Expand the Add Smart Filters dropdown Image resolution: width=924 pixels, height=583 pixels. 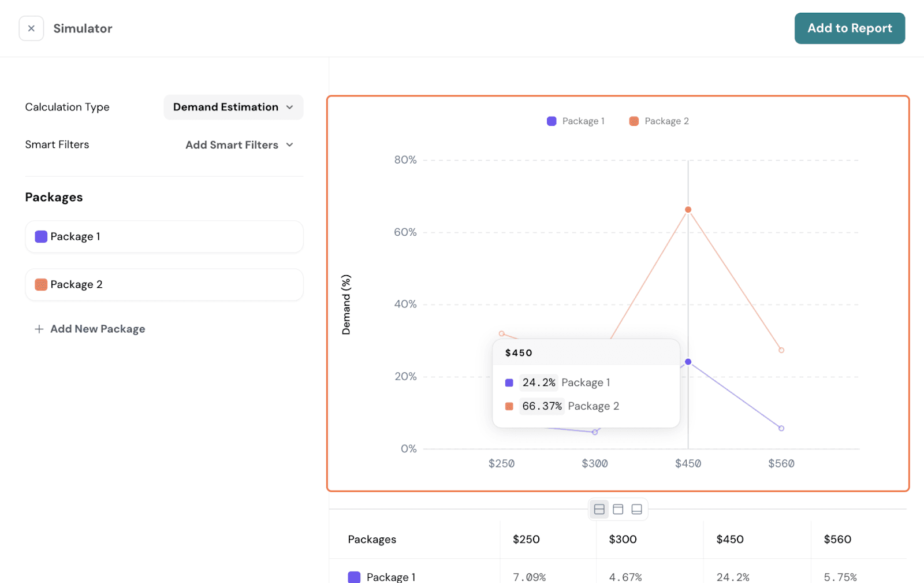pyautogui.click(x=239, y=145)
